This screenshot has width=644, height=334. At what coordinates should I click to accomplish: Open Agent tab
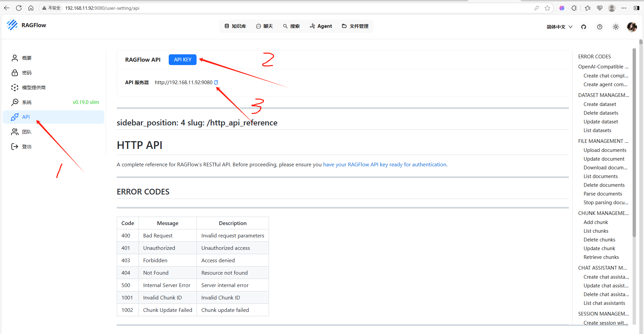click(x=321, y=26)
